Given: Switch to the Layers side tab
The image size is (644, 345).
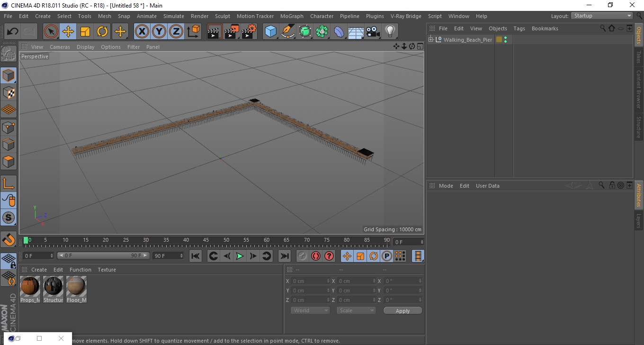Looking at the screenshot, I should 638,221.
